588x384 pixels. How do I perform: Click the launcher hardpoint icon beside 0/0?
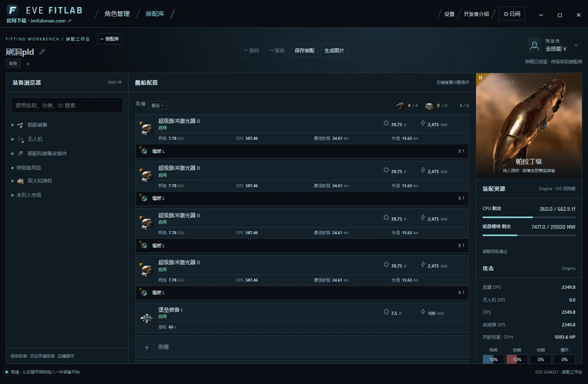[x=429, y=106]
